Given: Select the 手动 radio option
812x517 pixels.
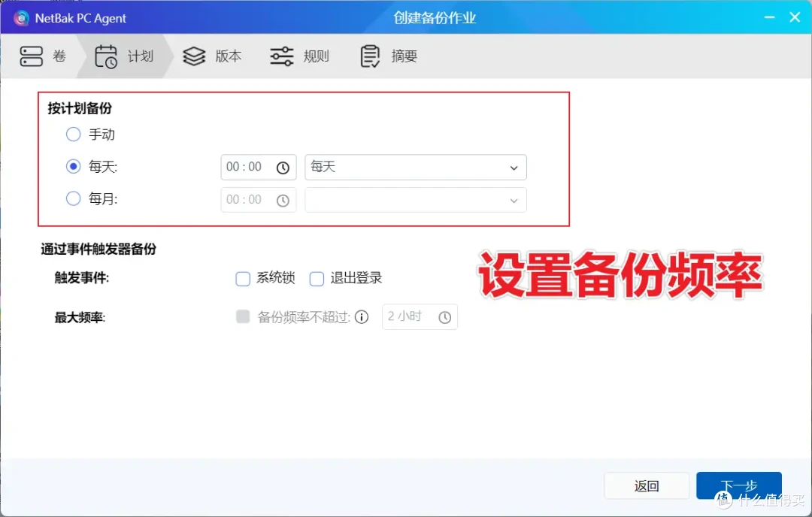Looking at the screenshot, I should pyautogui.click(x=74, y=135).
